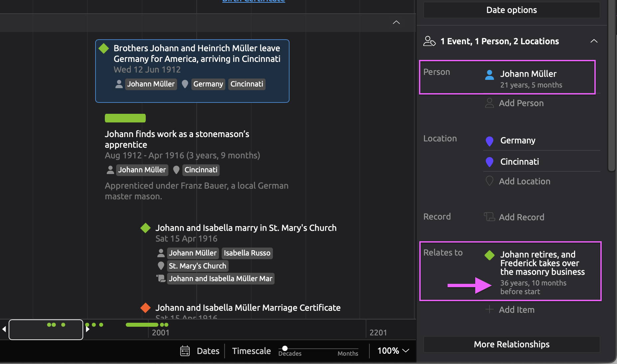
Task: Collapse the Event, Person, Locations section
Action: pos(594,41)
